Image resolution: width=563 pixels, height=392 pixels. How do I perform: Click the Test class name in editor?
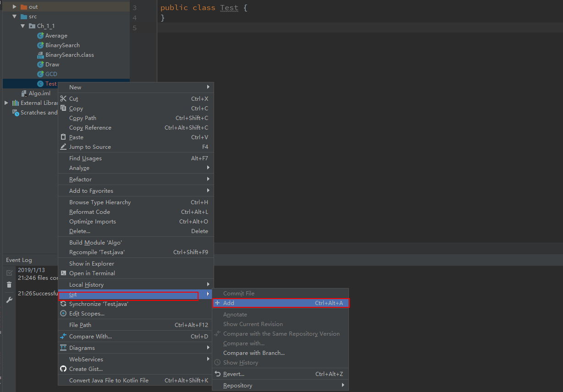(x=229, y=8)
